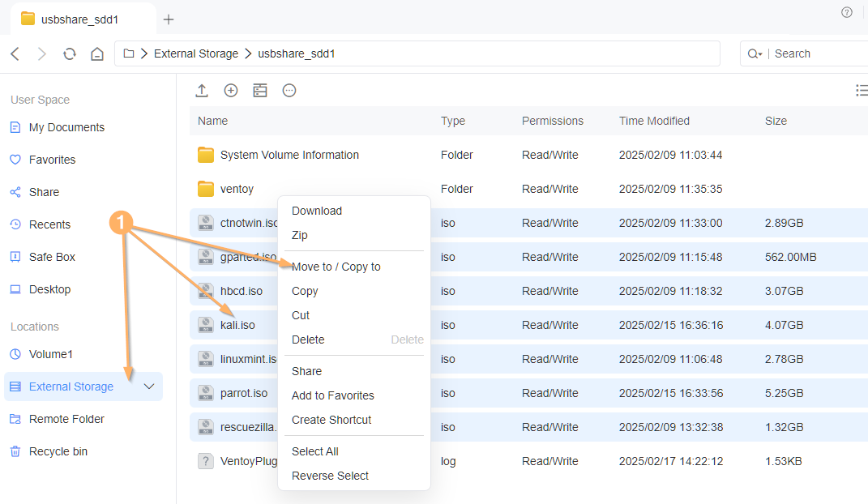Screen dimensions: 868x504
Task: Open Favorites in sidebar
Action: 52,160
